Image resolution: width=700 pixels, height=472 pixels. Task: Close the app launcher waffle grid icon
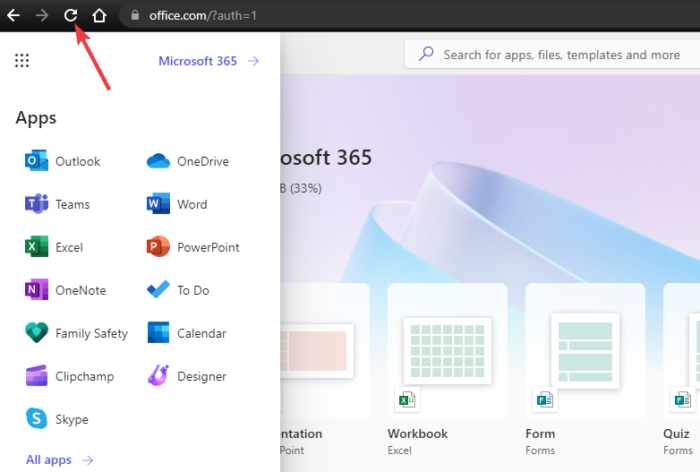tap(22, 60)
